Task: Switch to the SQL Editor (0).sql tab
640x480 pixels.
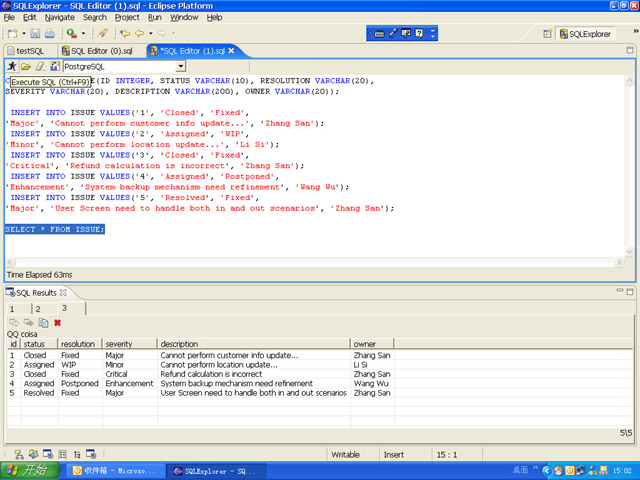Action: (98, 51)
